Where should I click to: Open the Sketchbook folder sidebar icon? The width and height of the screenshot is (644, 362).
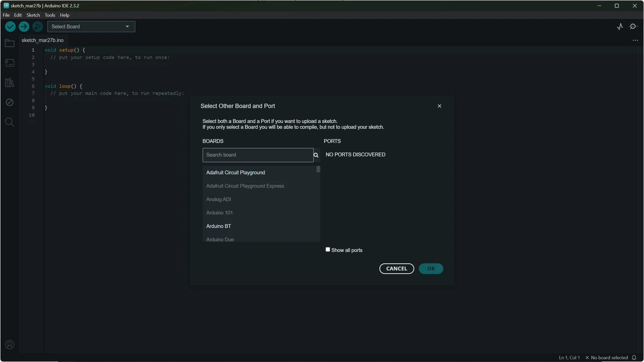9,43
